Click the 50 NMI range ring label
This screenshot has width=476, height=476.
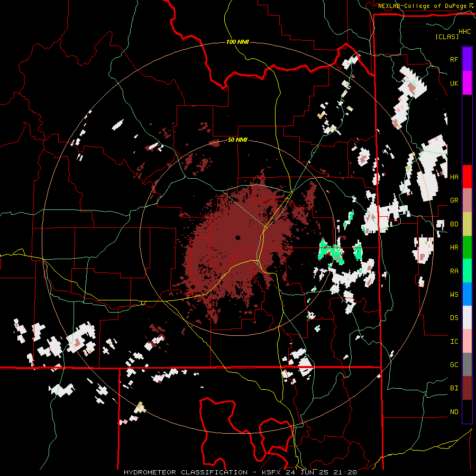(237, 140)
